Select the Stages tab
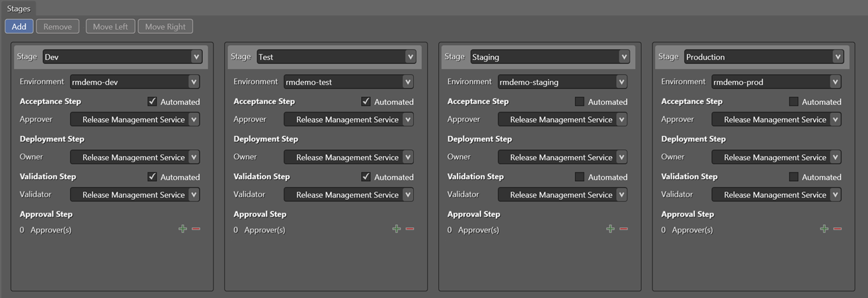This screenshot has width=868, height=298. pyautogui.click(x=19, y=8)
